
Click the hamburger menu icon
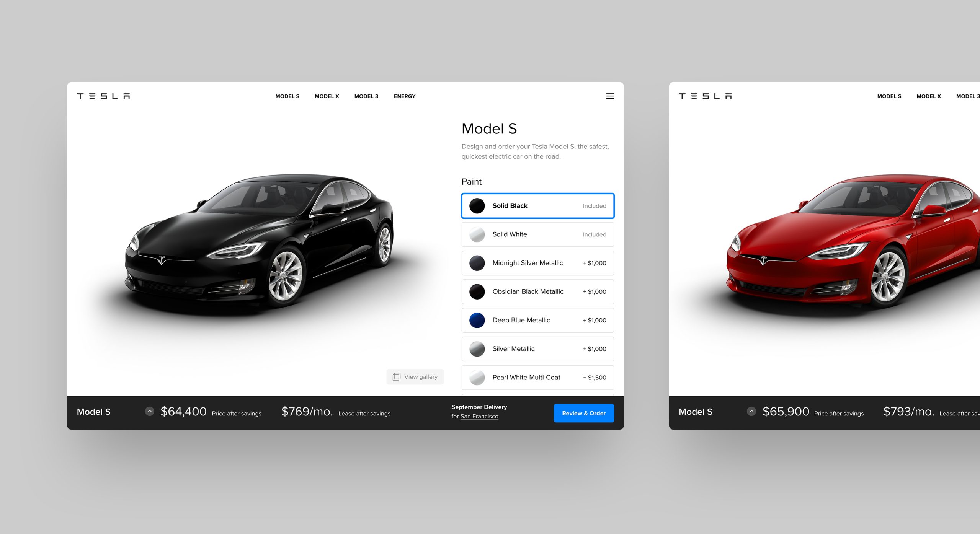coord(610,96)
